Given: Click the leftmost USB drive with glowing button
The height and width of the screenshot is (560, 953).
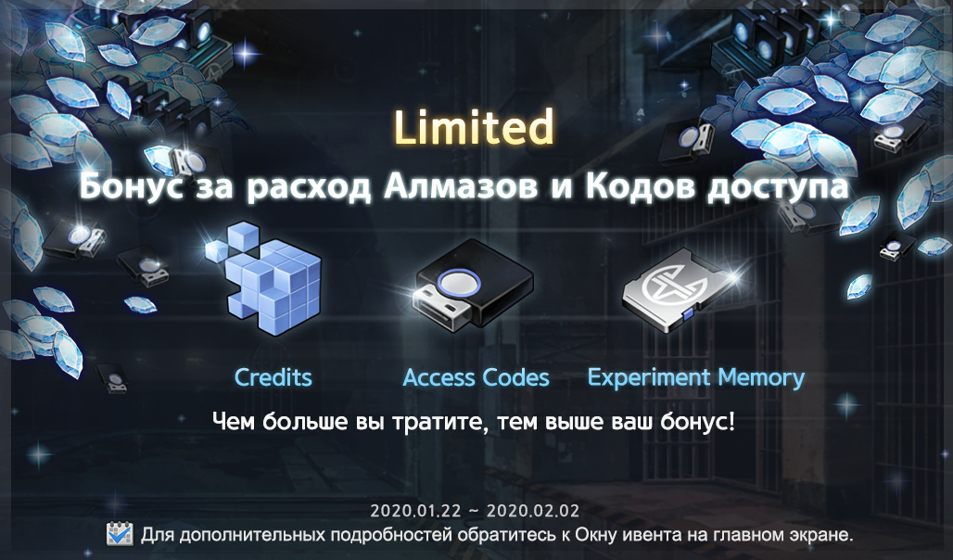Looking at the screenshot, I should pyautogui.click(x=73, y=239).
